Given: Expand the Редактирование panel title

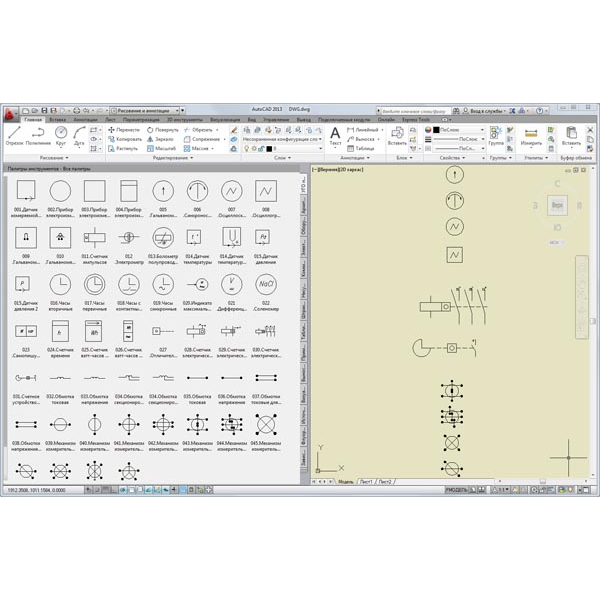Looking at the screenshot, I should coord(173,158).
